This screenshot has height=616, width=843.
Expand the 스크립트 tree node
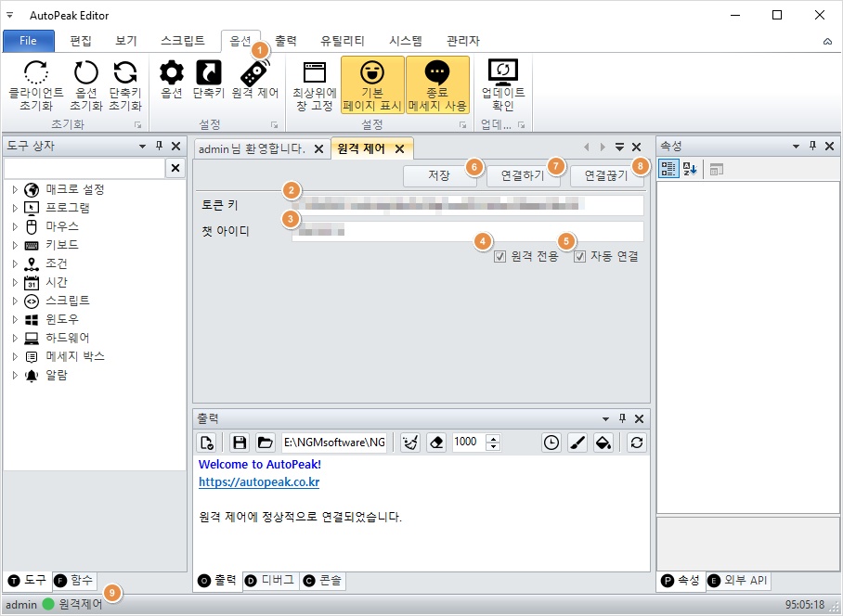(15, 301)
